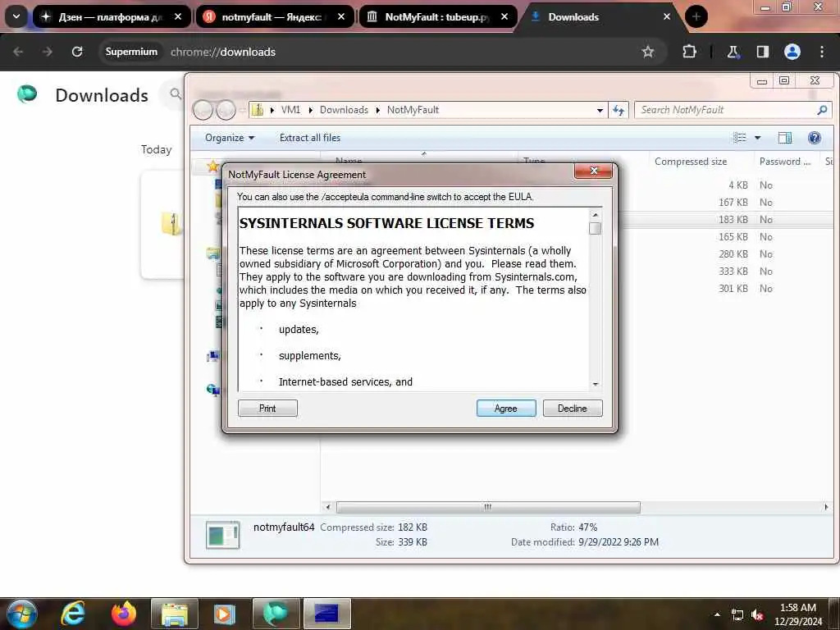Show hidden tray icons
This screenshot has height=630, width=840.
717,614
